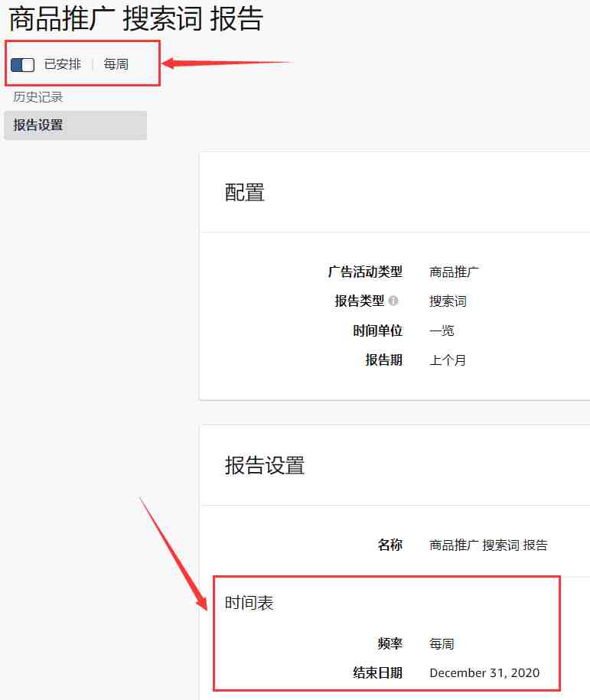Select the 报告设置 sidebar tab
Viewport: 590px width, 700px height.
[x=76, y=125]
